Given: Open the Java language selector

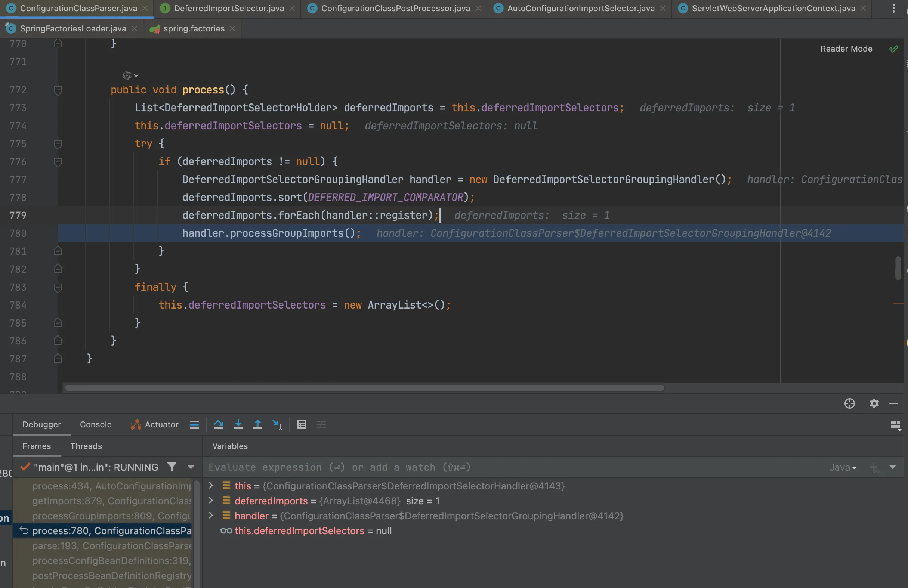Looking at the screenshot, I should (x=842, y=467).
